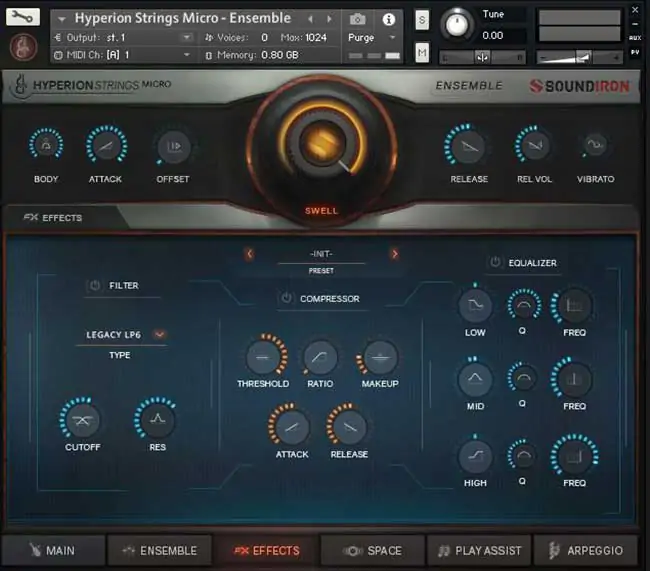Click the EQ High gain knob
Screen dimensions: 650x571
tap(475, 456)
